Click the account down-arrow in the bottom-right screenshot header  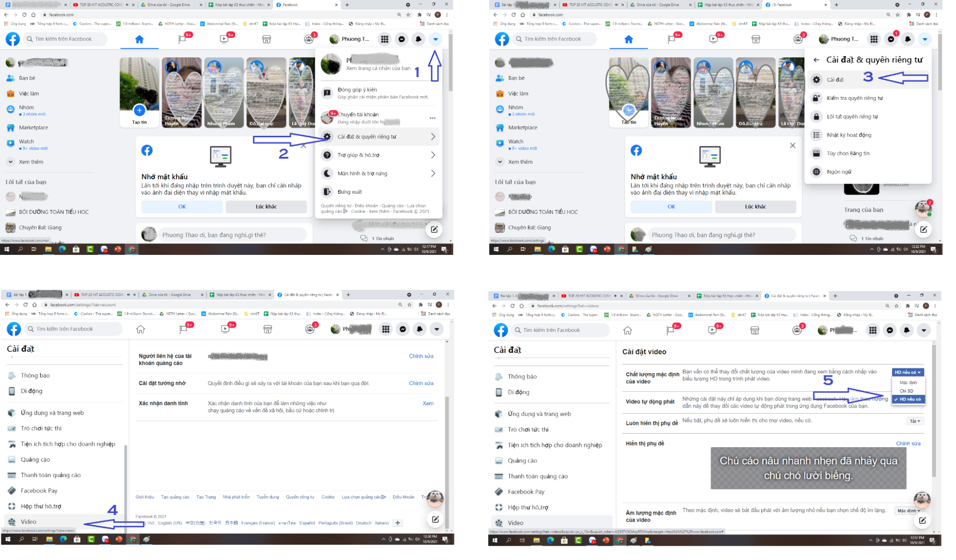pos(923,330)
